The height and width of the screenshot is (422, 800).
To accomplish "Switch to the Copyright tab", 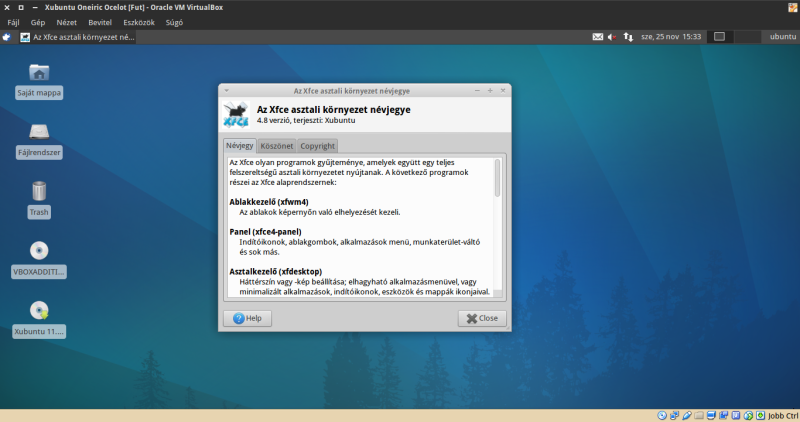I will 317,146.
